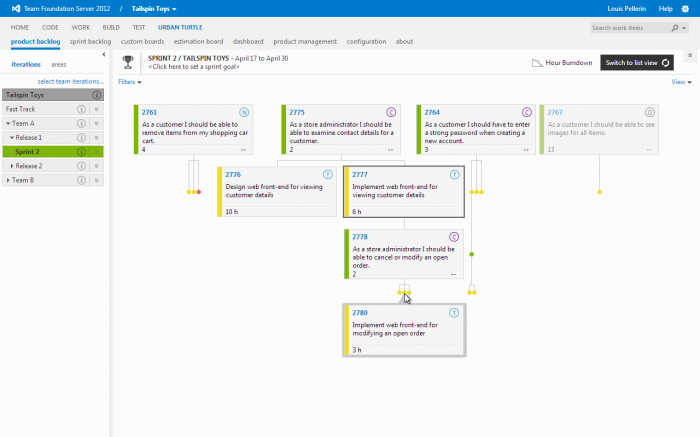The width and height of the screenshot is (700, 437).
Task: Click Switch to list view button
Action: click(x=637, y=62)
